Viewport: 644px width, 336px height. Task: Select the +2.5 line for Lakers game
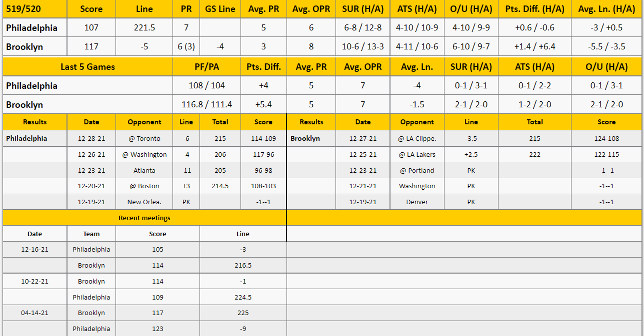coord(471,154)
